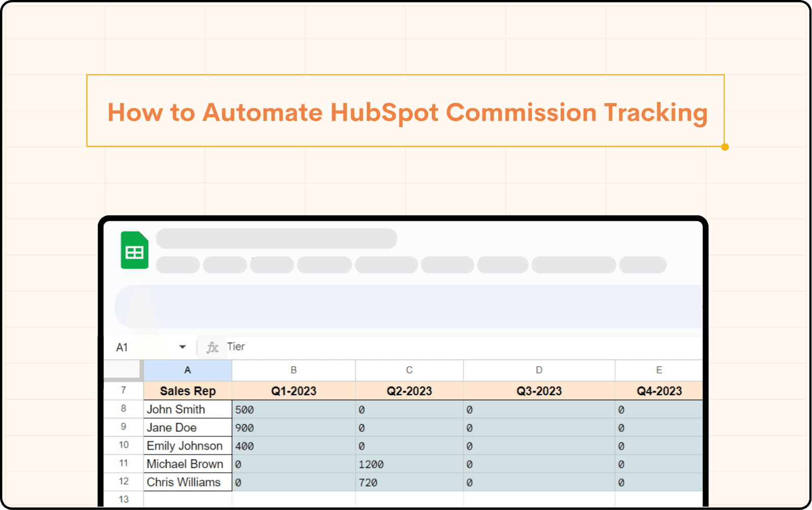Click Emily Johnson's Q4-2023 zero cell
Viewport: 812px width, 510px height.
tap(659, 446)
